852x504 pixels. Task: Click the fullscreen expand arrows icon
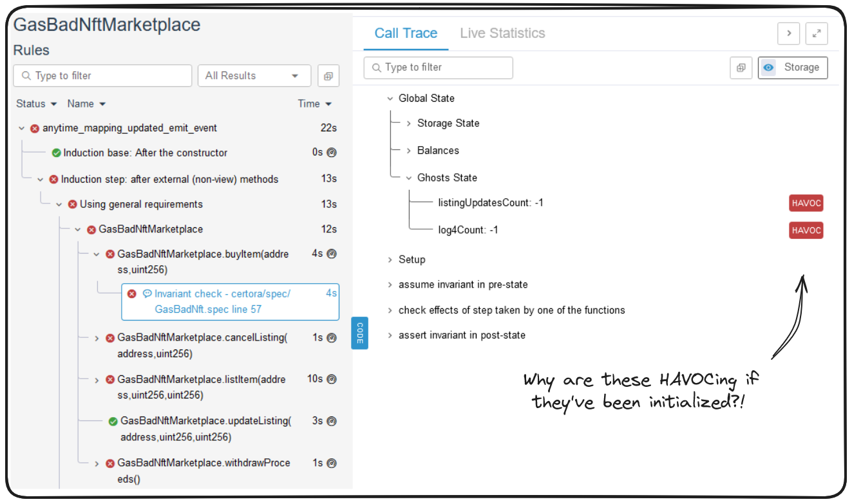pos(817,33)
